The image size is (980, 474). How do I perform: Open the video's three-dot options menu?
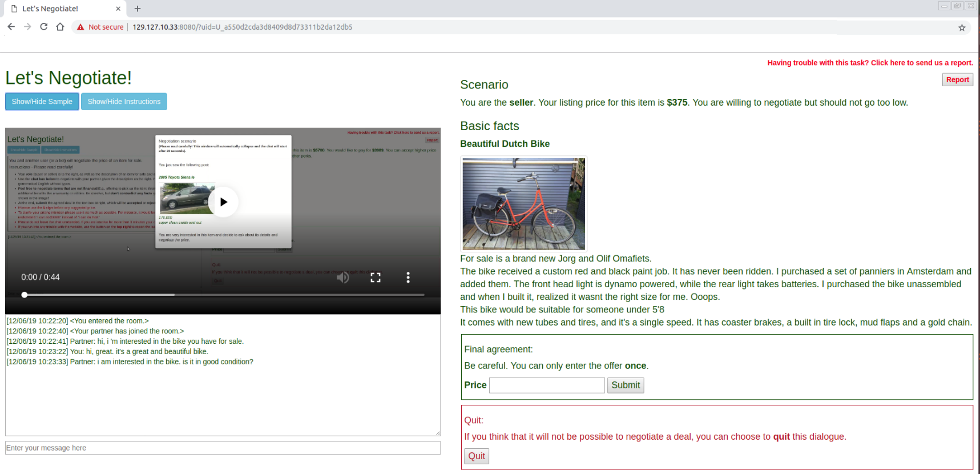coord(408,278)
